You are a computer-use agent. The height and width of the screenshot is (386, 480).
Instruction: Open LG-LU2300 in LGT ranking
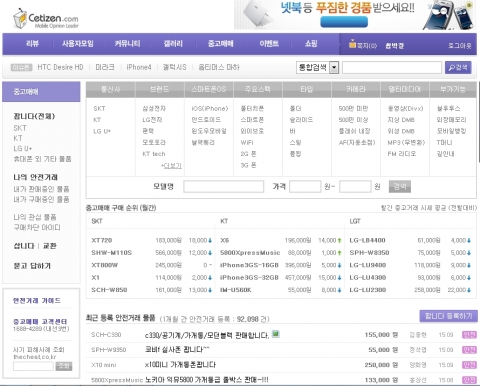click(368, 290)
